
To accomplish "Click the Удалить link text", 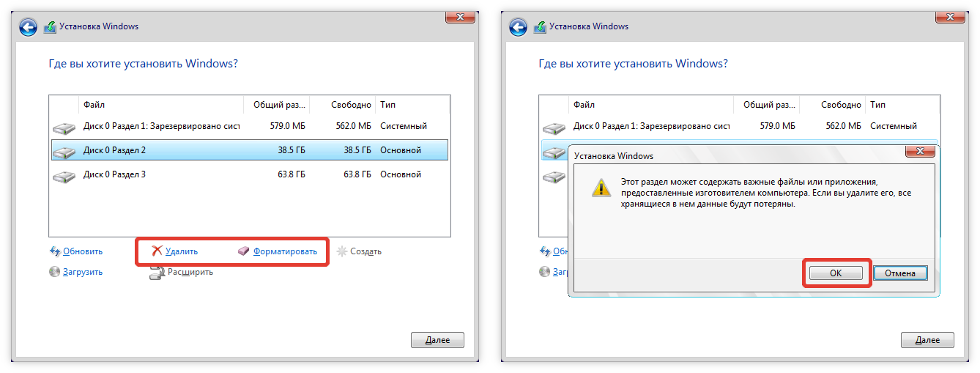I will pos(182,251).
